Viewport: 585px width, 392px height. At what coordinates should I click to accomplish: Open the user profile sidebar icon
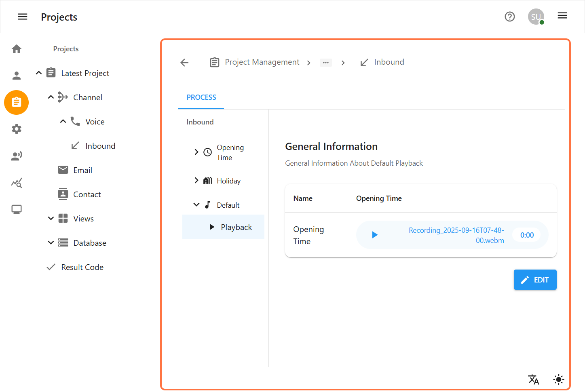(17, 76)
